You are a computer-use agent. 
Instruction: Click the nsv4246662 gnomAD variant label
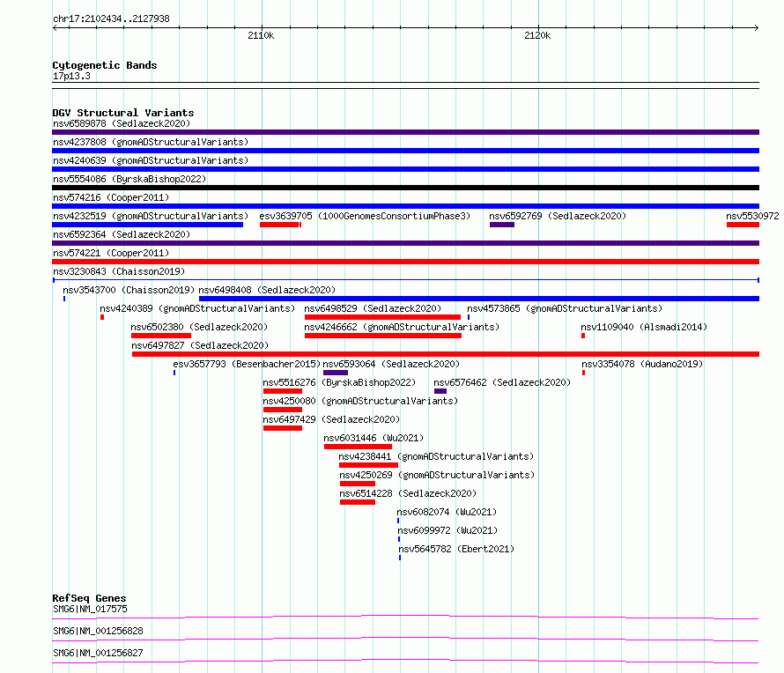[402, 327]
